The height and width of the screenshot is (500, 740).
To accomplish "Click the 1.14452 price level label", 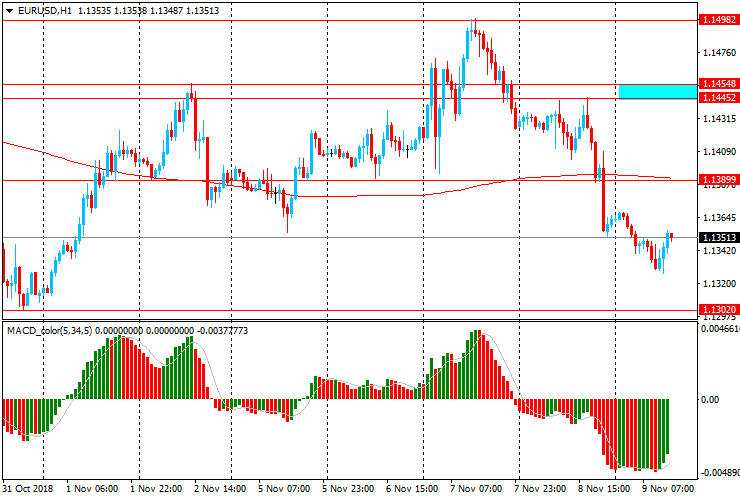I will click(718, 98).
